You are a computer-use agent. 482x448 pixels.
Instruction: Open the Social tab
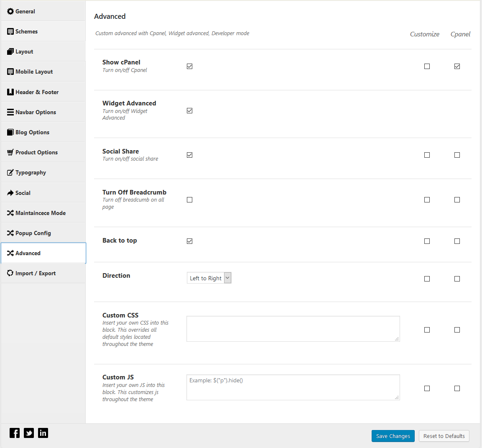point(43,193)
